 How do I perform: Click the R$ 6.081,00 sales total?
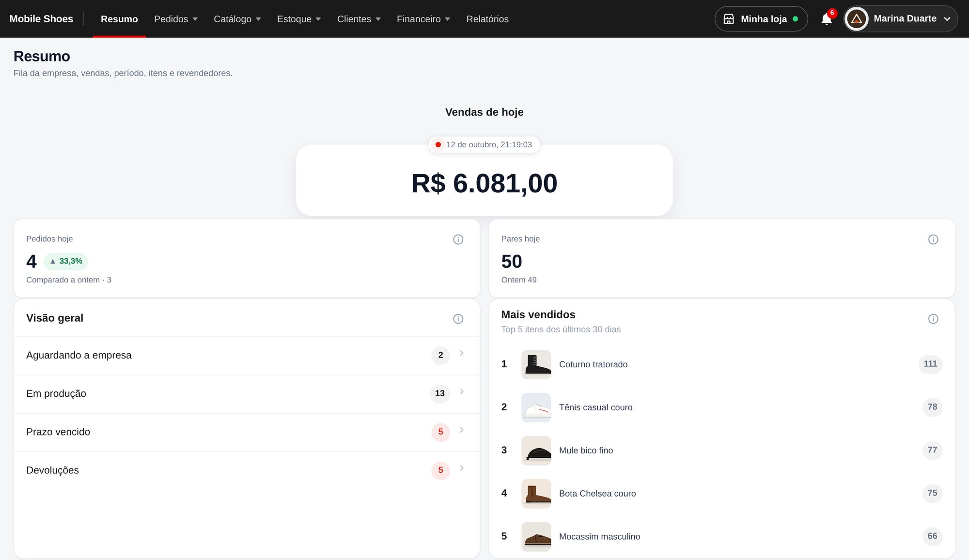tap(484, 184)
